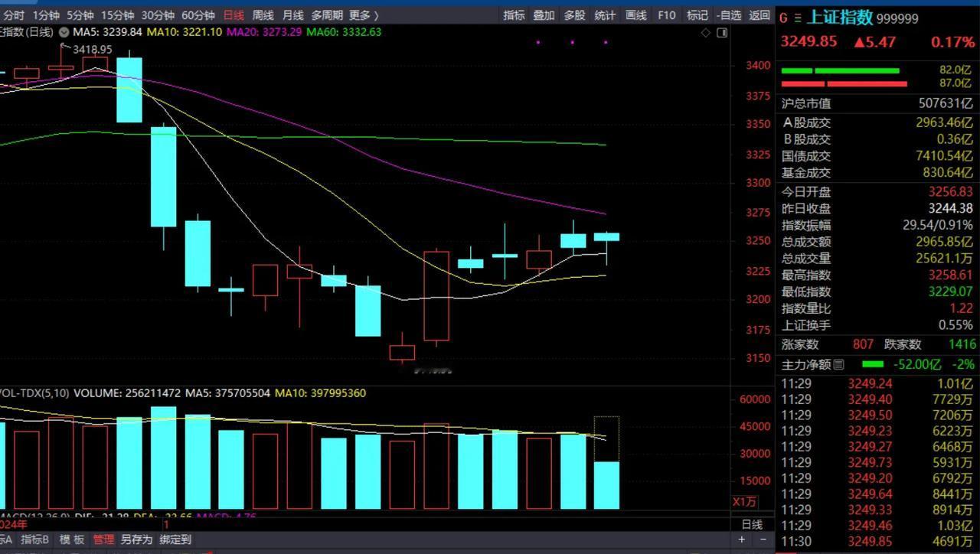980x554 pixels.
Task: Select the 5分钟 period tab
Action: tap(80, 15)
